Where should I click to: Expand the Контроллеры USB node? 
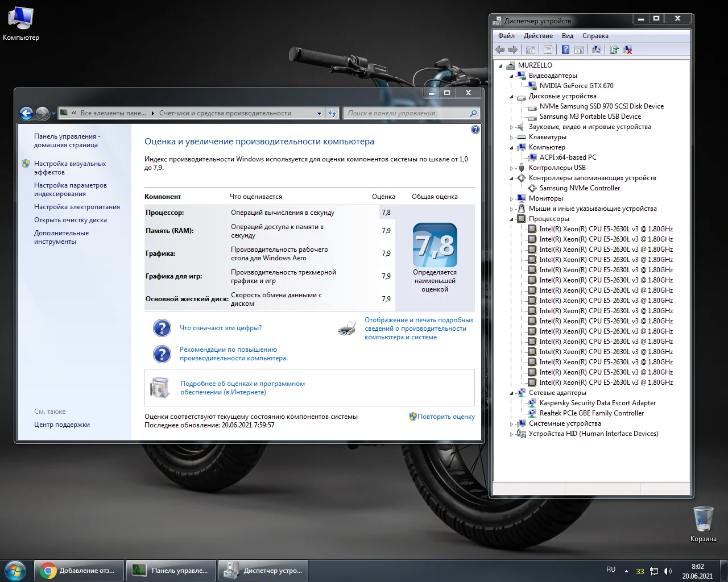tap(511, 168)
